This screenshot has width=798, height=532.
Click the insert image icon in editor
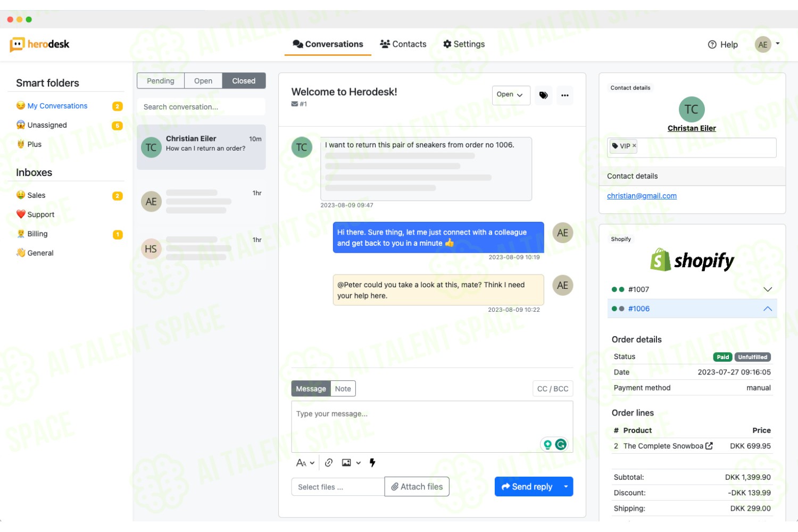pos(346,463)
